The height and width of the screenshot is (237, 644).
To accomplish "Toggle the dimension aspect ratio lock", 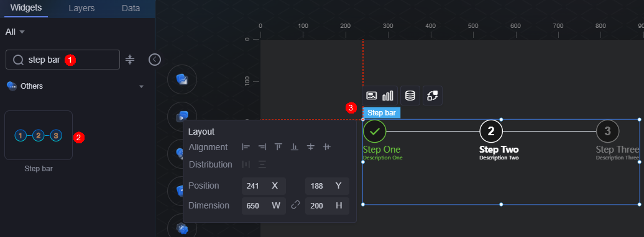I will pyautogui.click(x=296, y=205).
